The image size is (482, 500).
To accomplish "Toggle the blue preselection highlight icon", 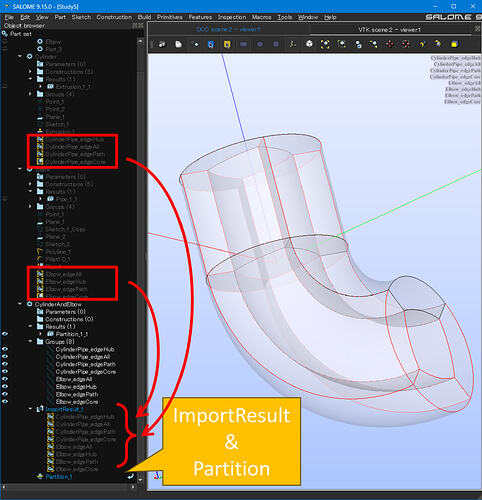I will [x=211, y=44].
